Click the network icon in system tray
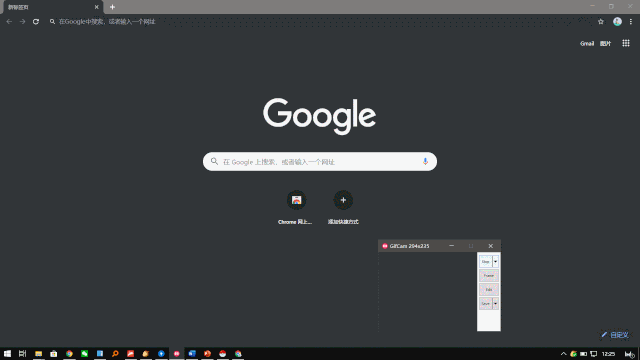 594,354
